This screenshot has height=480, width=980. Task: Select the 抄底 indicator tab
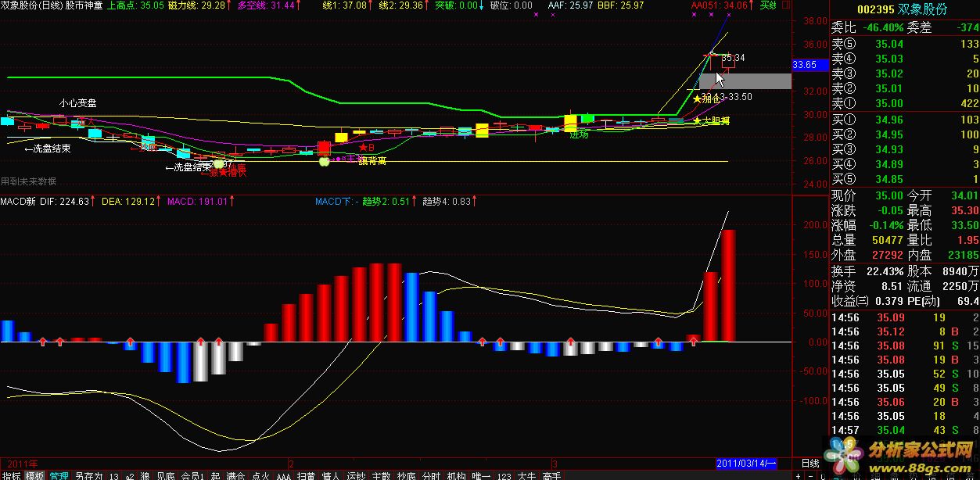pos(405,475)
